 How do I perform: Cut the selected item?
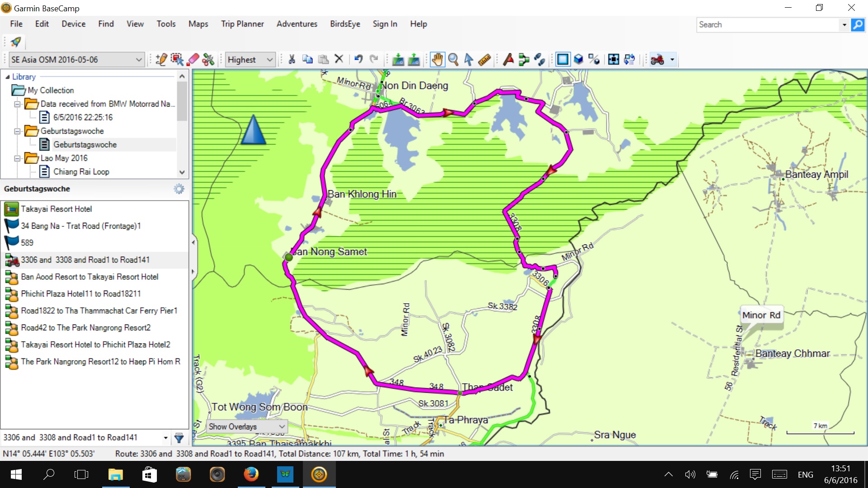pyautogui.click(x=292, y=59)
